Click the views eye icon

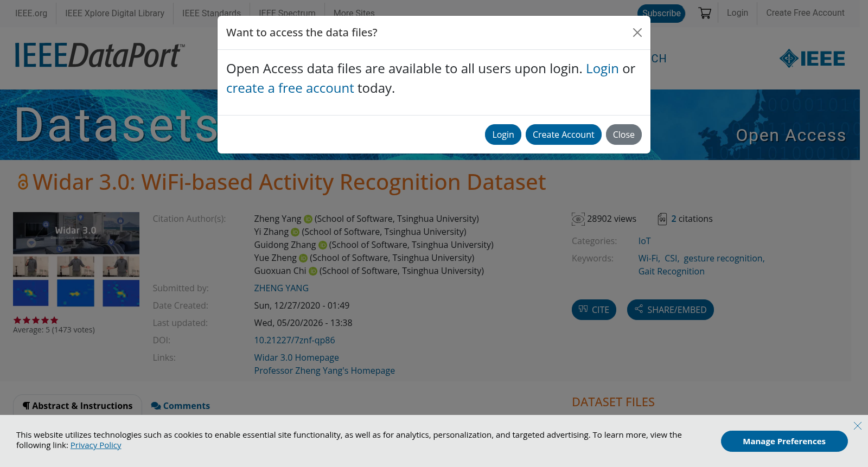point(578,219)
